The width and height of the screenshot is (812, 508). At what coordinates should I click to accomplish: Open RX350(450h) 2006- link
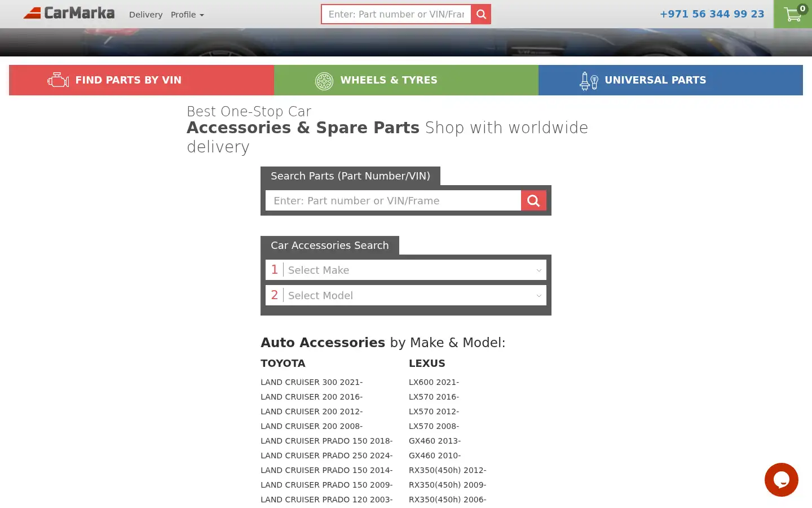pos(448,500)
